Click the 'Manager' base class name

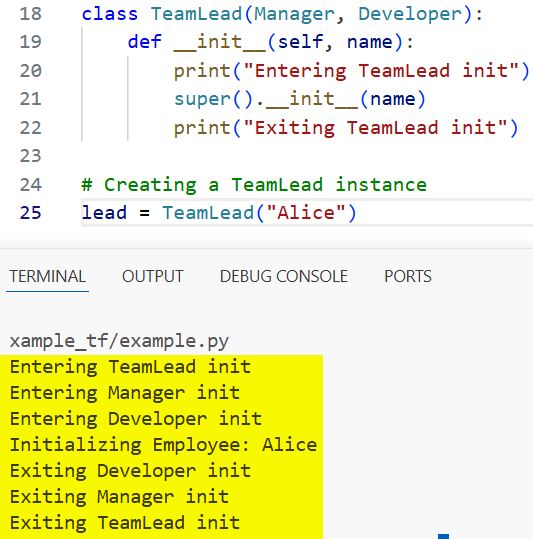tap(294, 14)
